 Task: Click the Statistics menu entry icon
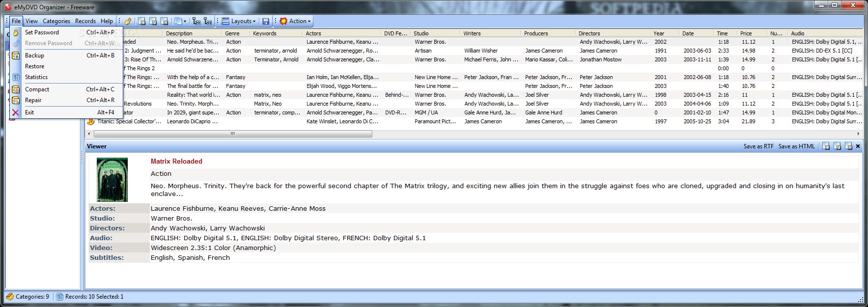[x=16, y=77]
